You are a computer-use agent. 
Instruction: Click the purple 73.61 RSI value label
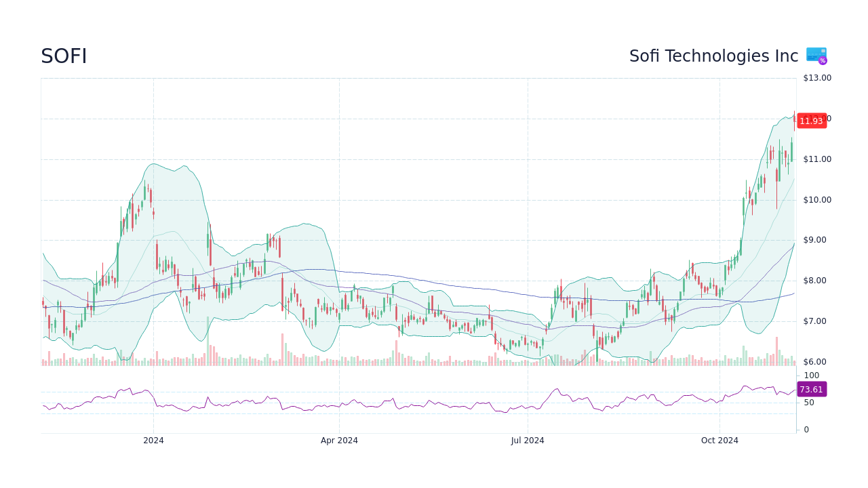click(x=812, y=389)
